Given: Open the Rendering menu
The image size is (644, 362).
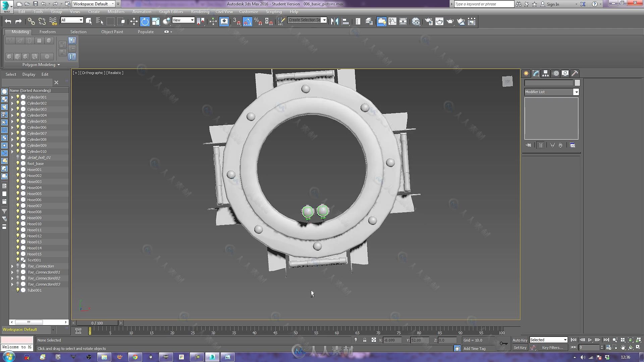Looking at the screenshot, I should 200,11.
